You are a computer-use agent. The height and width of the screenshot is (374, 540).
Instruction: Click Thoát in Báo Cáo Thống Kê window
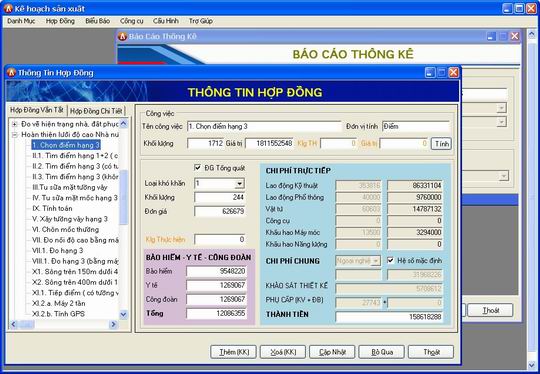pyautogui.click(x=490, y=310)
